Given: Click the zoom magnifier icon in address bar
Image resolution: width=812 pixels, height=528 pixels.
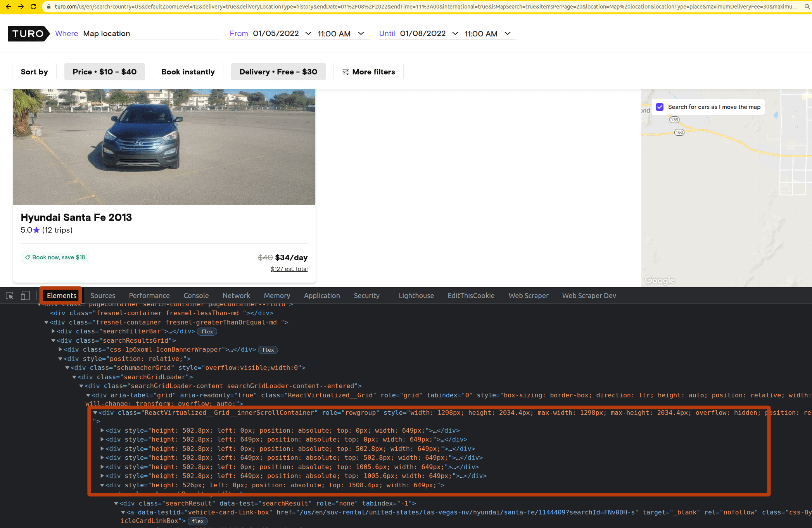Looking at the screenshot, I should click(x=807, y=7).
